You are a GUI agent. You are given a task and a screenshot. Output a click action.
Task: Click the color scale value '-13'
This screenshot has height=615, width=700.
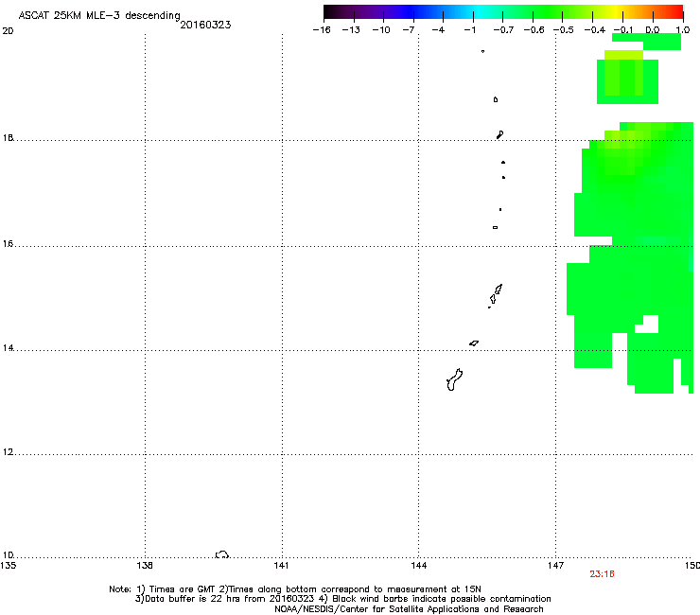351,30
